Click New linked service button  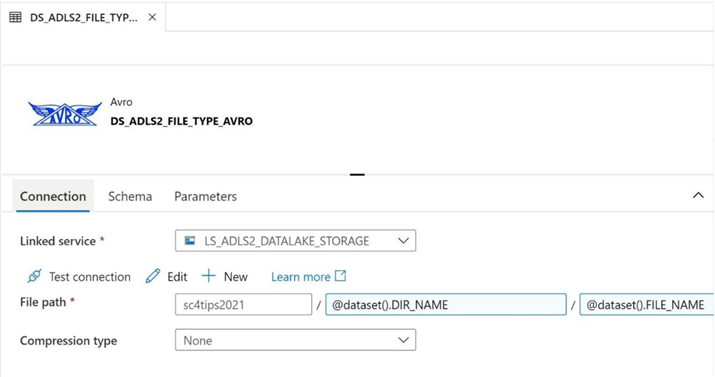224,277
